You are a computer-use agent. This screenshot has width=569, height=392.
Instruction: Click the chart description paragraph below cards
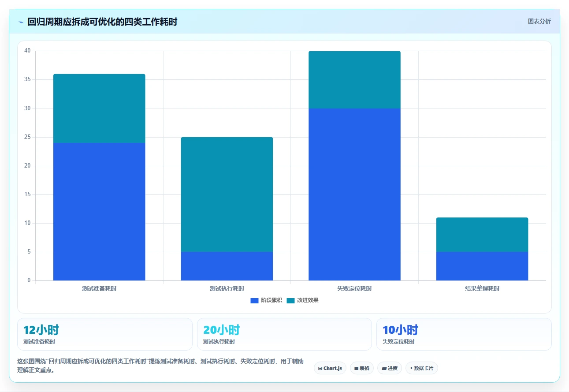pos(160,366)
